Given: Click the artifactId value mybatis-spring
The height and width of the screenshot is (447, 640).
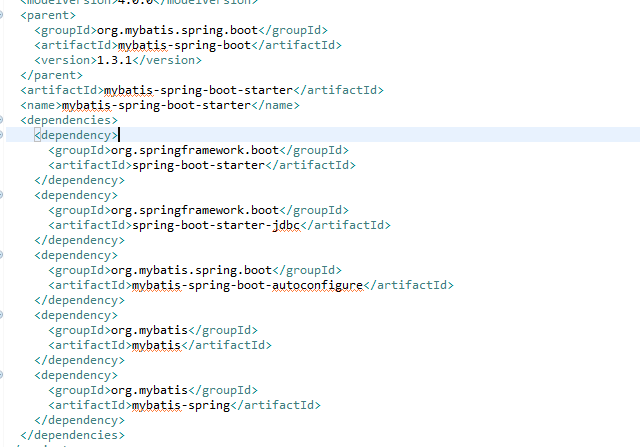Looking at the screenshot, I should click(x=181, y=405).
